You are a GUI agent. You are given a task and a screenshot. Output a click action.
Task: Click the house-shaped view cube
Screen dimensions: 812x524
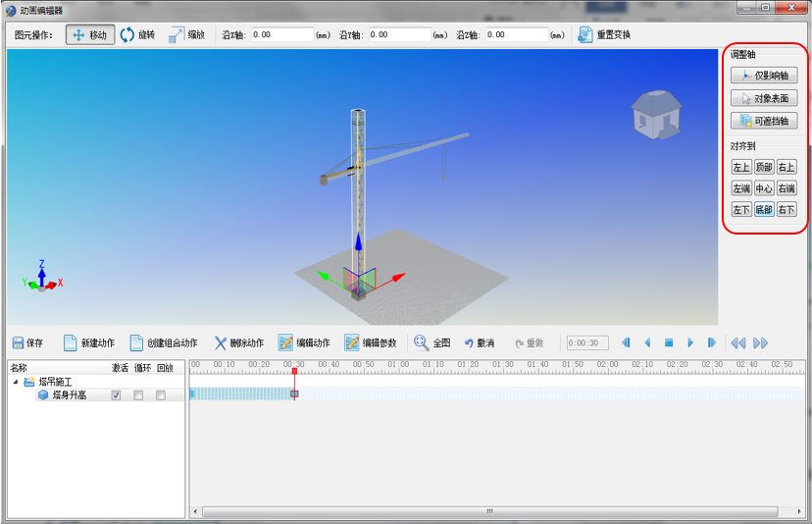click(x=656, y=115)
